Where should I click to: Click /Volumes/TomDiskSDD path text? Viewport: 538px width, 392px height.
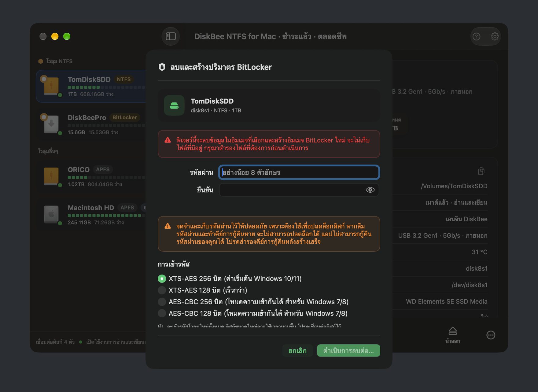(454, 186)
